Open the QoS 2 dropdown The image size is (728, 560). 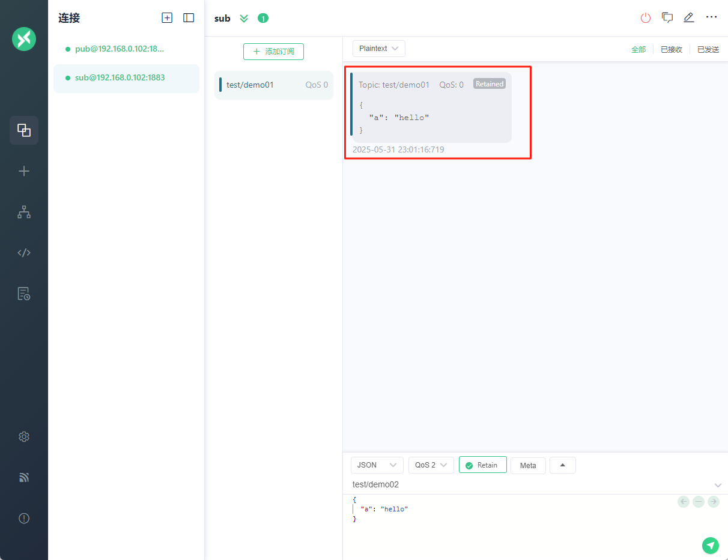[431, 465]
